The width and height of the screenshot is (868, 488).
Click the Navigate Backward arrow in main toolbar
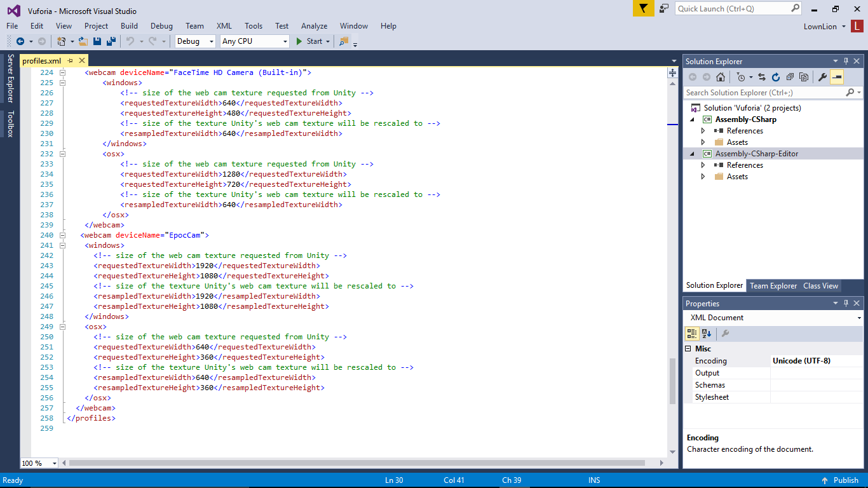point(20,41)
